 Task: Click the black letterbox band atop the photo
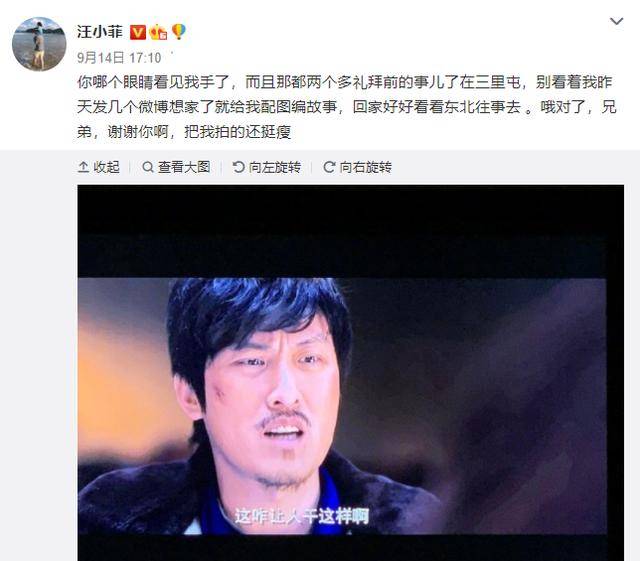[351, 231]
